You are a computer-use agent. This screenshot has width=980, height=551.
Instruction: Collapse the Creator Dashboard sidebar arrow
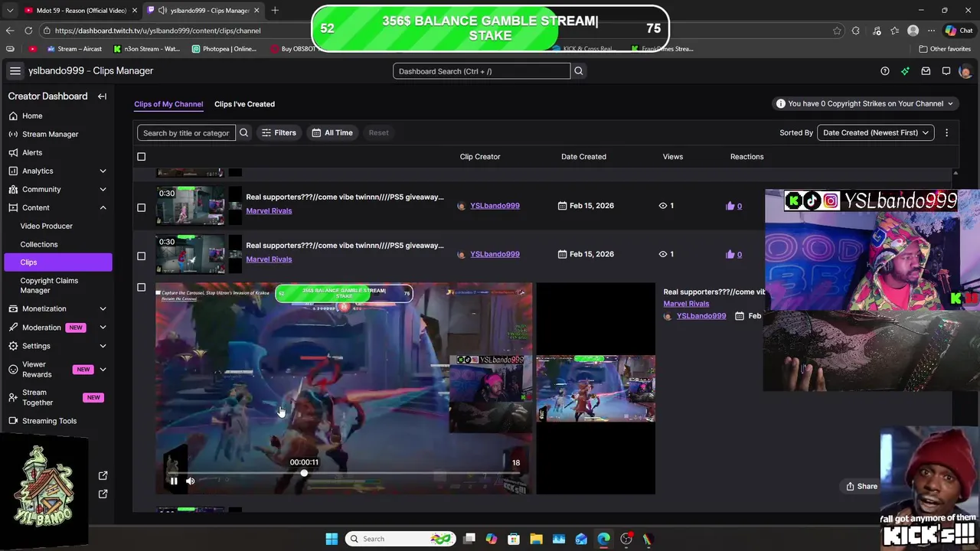click(x=102, y=96)
